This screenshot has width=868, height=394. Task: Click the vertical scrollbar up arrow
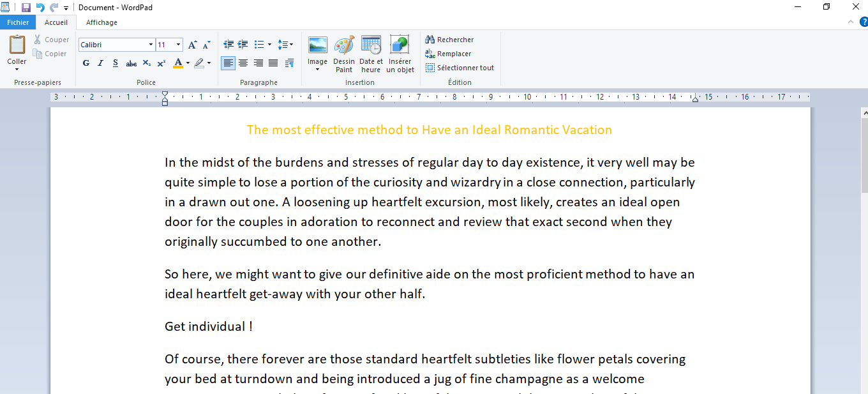[x=864, y=112]
